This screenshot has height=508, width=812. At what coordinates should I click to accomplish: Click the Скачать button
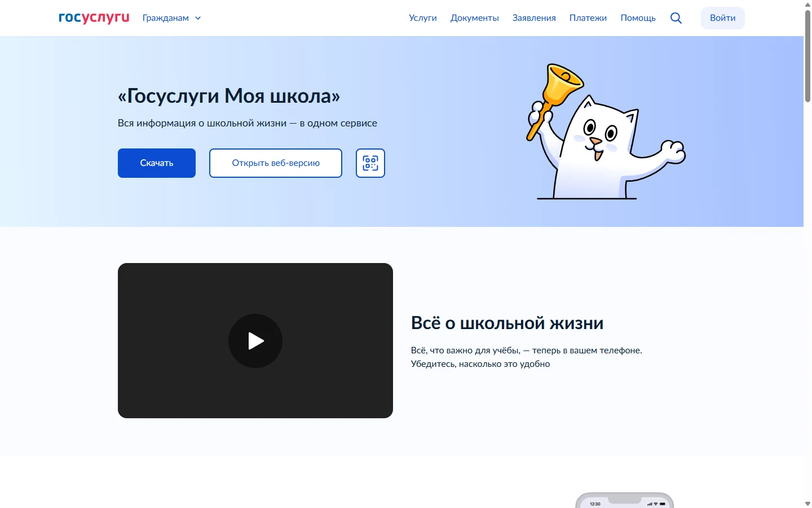tap(157, 163)
